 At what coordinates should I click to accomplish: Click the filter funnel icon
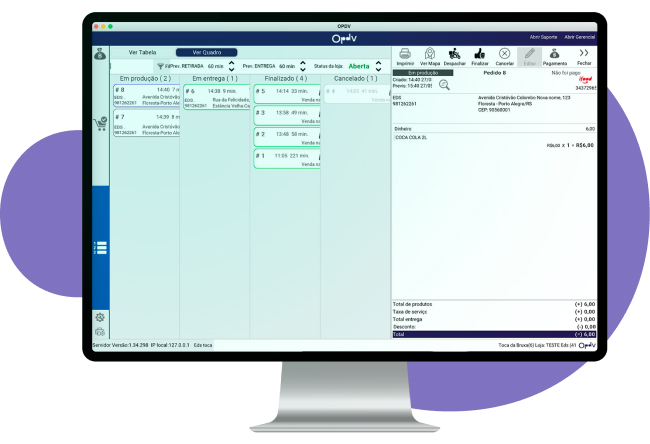(160, 66)
